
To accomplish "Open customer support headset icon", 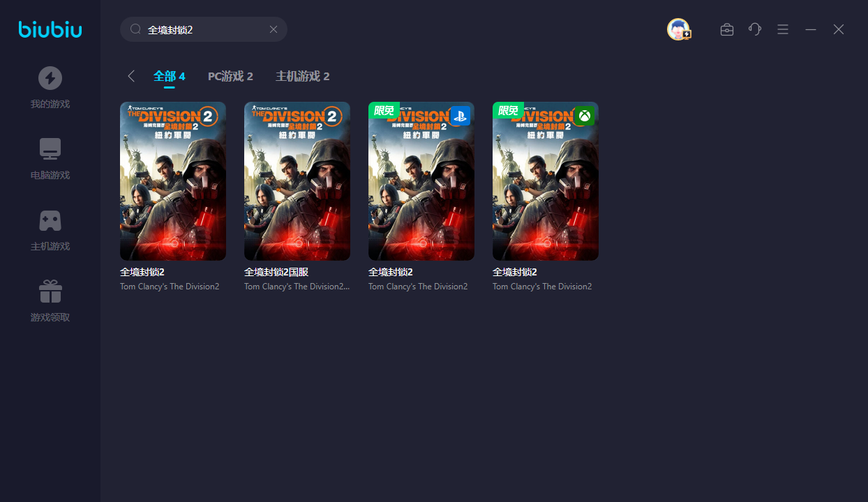I will 755,29.
